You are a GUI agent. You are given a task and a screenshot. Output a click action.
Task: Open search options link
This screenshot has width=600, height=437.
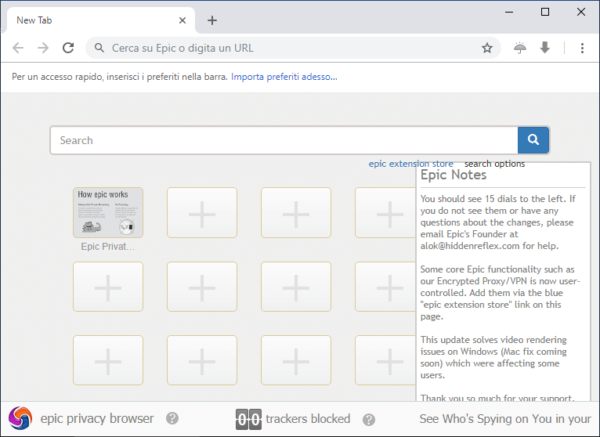494,164
